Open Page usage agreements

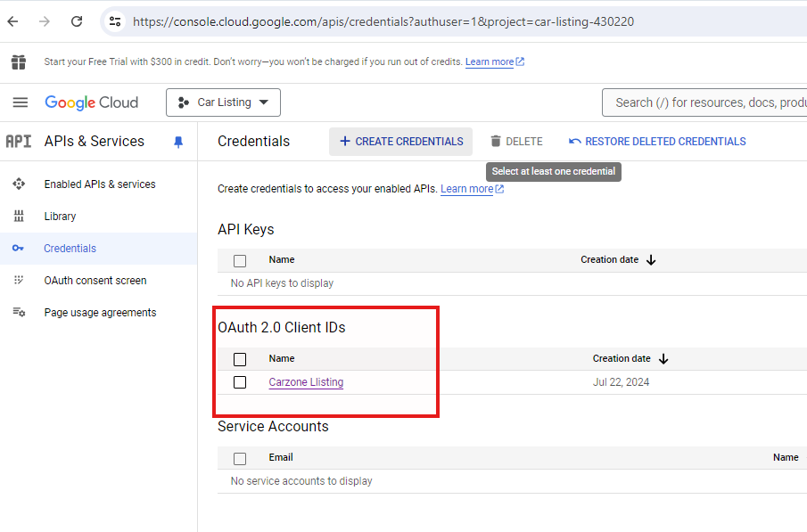tap(101, 312)
